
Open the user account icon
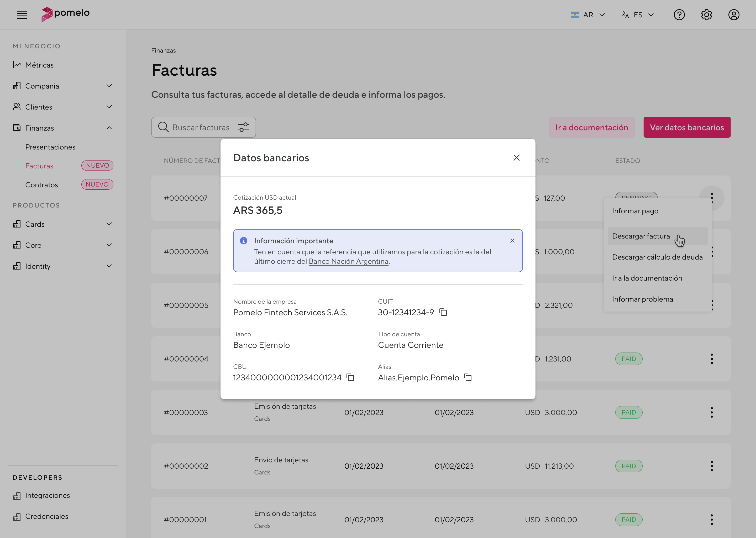(733, 14)
